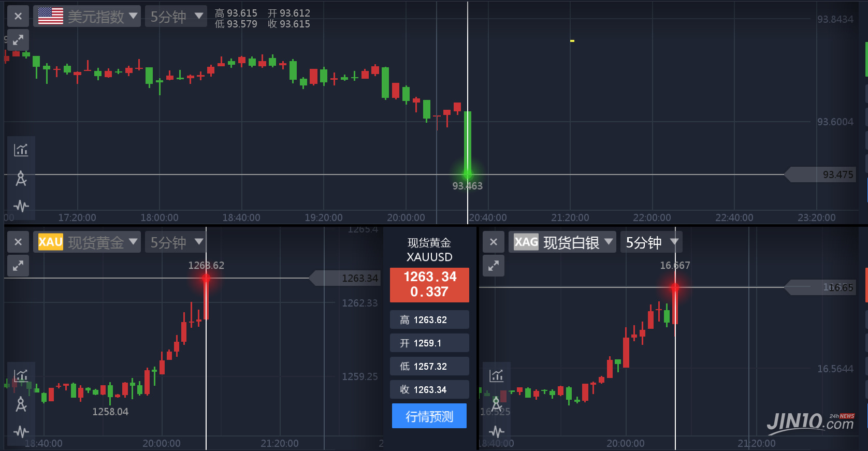Click the XAG badge icon
The image size is (868, 451).
click(x=526, y=242)
